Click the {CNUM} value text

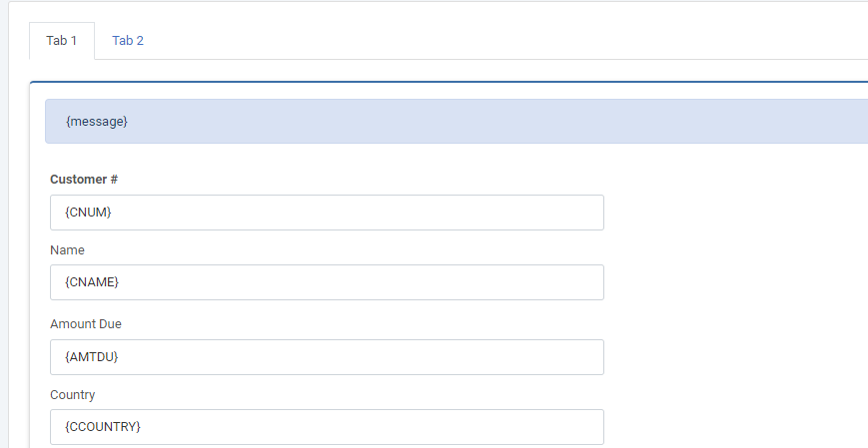point(88,212)
